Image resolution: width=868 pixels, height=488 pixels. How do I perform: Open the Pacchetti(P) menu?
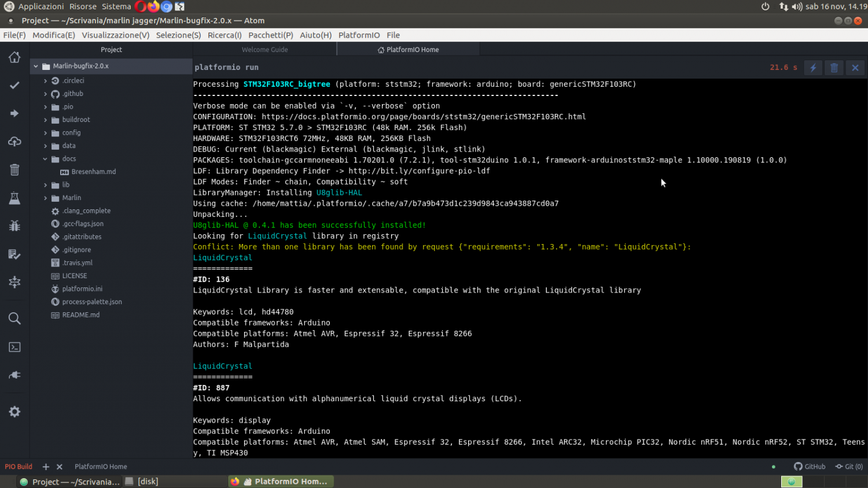(271, 35)
